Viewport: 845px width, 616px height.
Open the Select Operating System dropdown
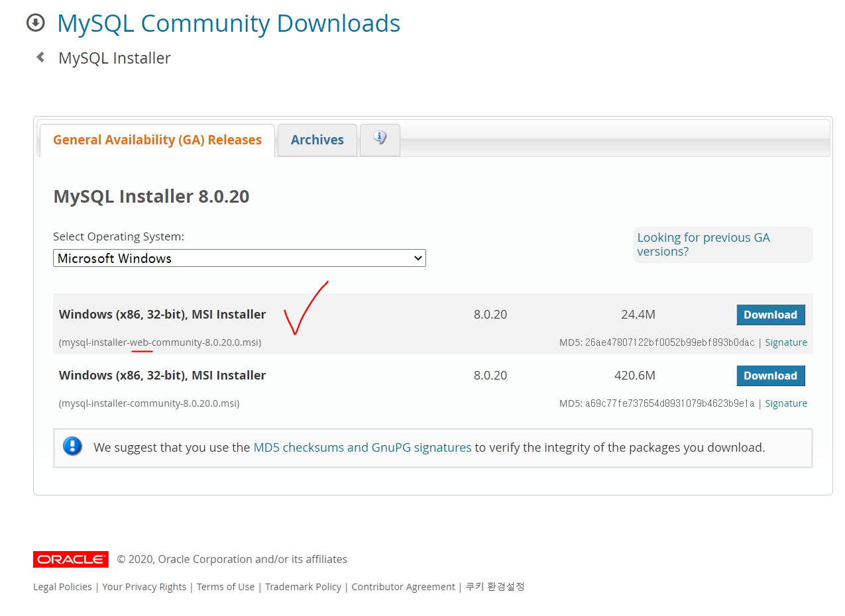(239, 258)
